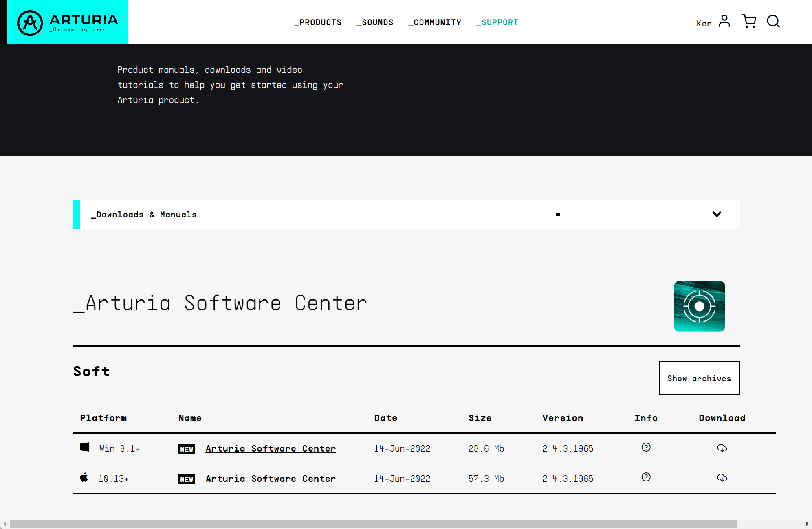
Task: Click the 'Win 8.1+' platform text
Action: 119,448
